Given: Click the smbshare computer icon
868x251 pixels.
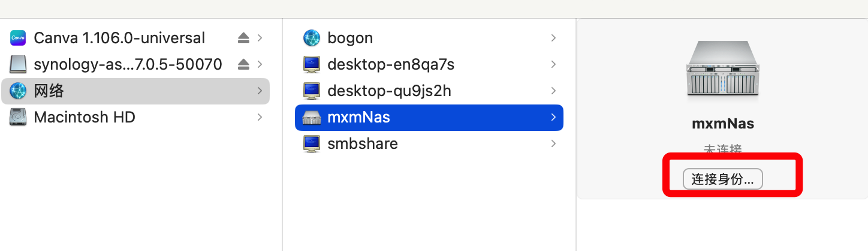Looking at the screenshot, I should pos(312,144).
